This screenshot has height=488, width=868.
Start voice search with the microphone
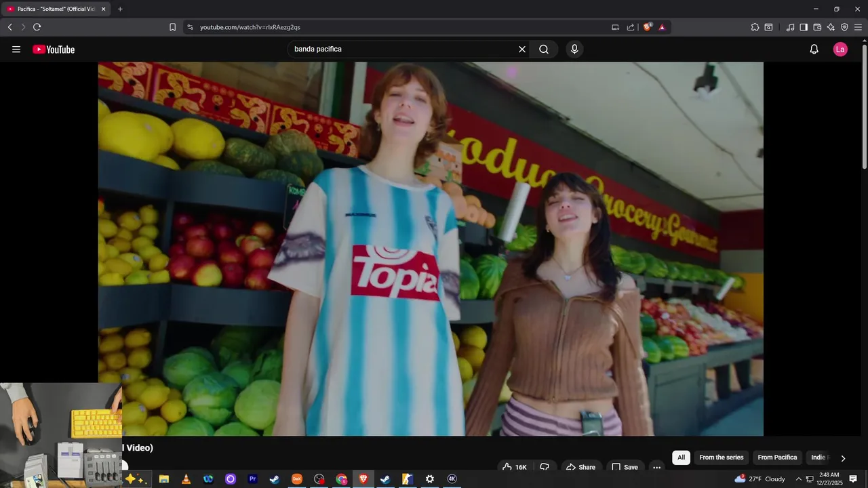574,49
